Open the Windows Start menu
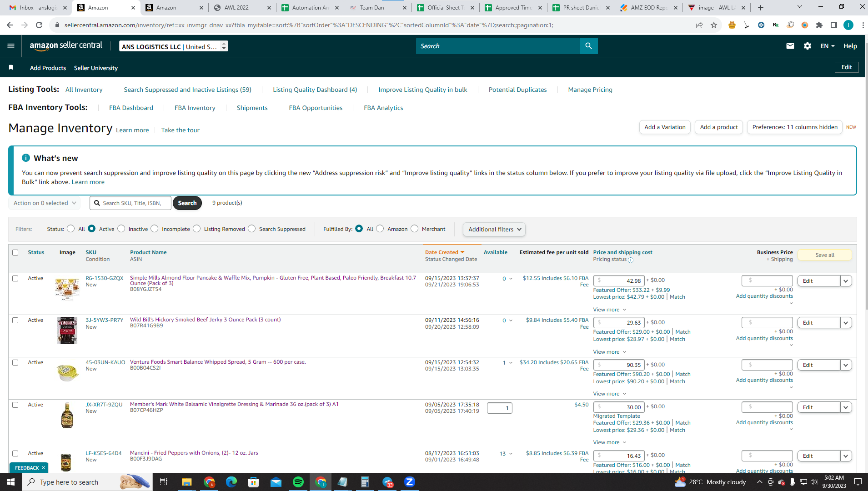The image size is (868, 491). (x=11, y=482)
